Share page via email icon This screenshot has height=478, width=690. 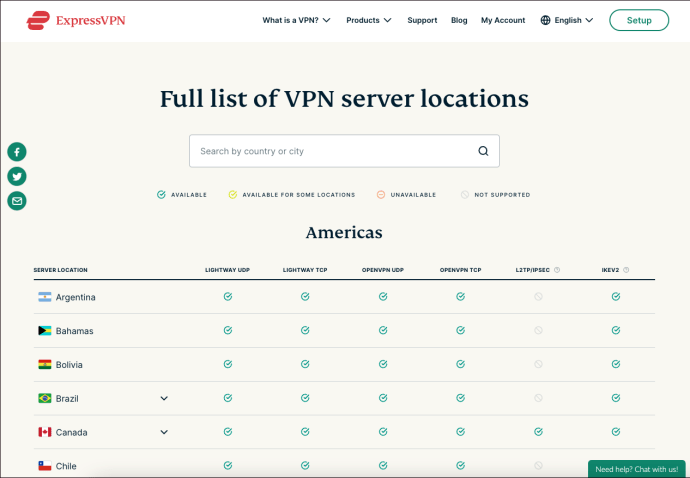coord(17,201)
